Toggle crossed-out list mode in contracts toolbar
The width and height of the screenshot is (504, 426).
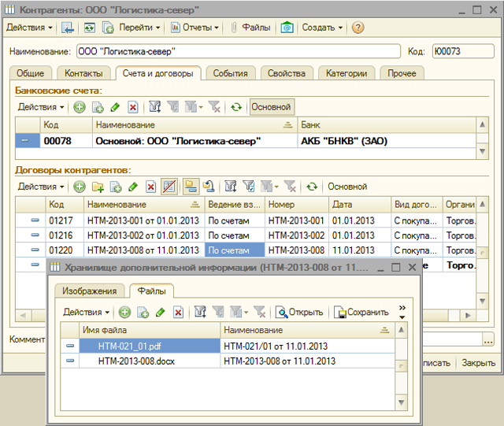[169, 187]
